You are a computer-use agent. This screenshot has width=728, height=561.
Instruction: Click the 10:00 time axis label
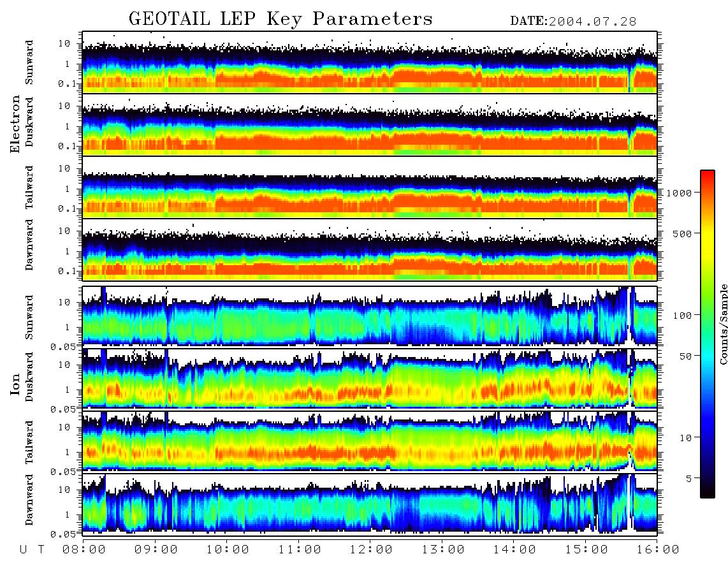[228, 550]
